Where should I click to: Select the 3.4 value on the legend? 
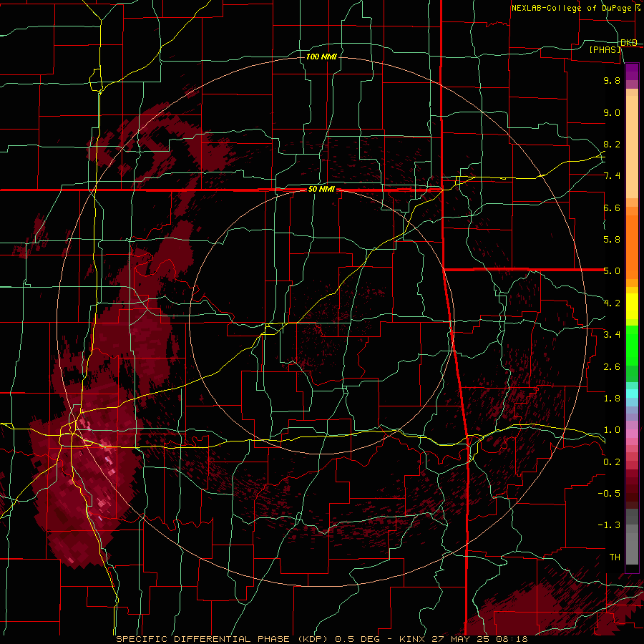coord(612,335)
